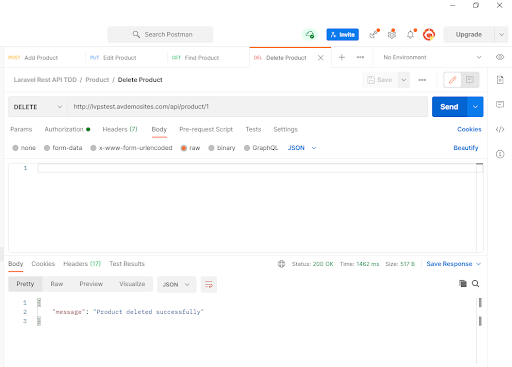
Task: Click the Invite button
Action: tap(343, 34)
